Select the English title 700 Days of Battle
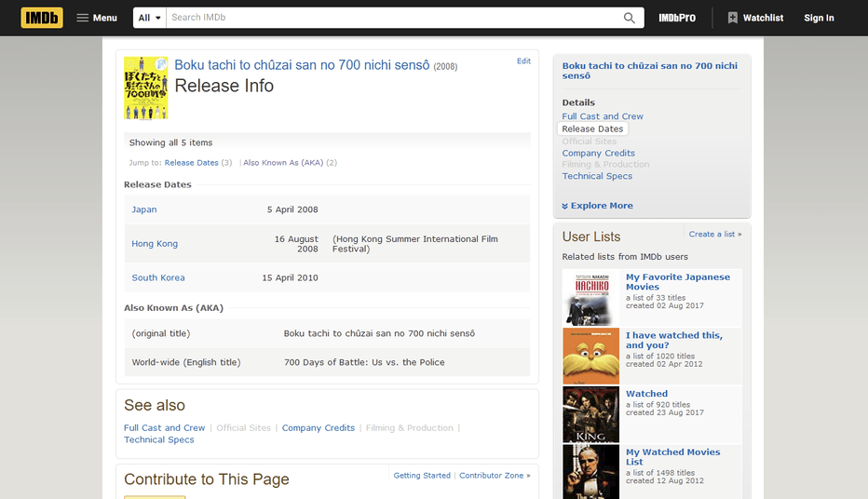 [364, 362]
